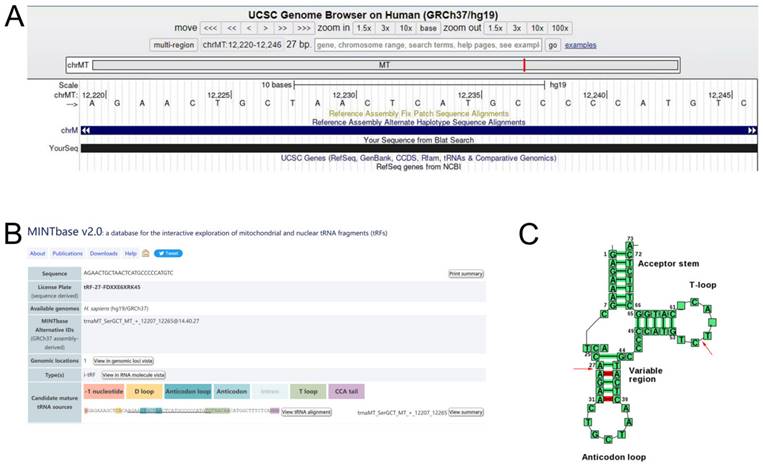Image resolution: width=763 pixels, height=467 pixels.
Task: Open MINTbase Help menu item
Action: [x=130, y=253]
